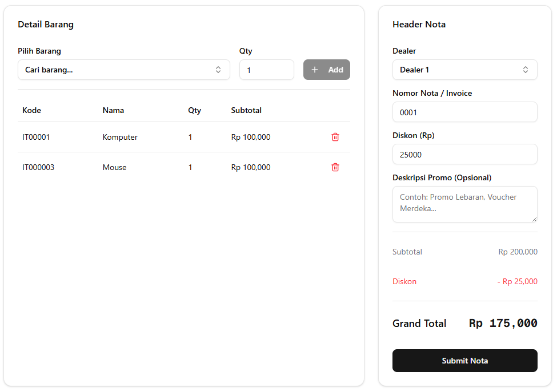Click the Nomor Nota / Invoice field
The image size is (557, 392).
click(464, 112)
